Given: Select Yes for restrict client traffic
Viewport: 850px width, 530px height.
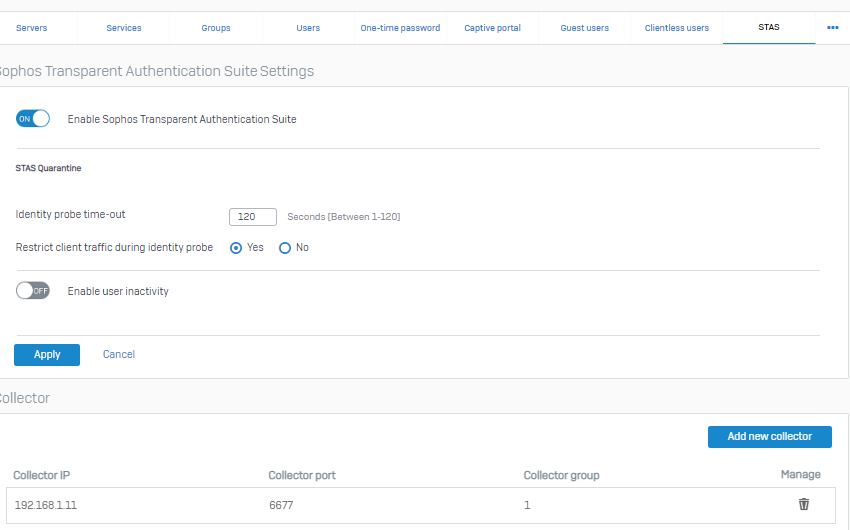Looking at the screenshot, I should click(x=236, y=248).
